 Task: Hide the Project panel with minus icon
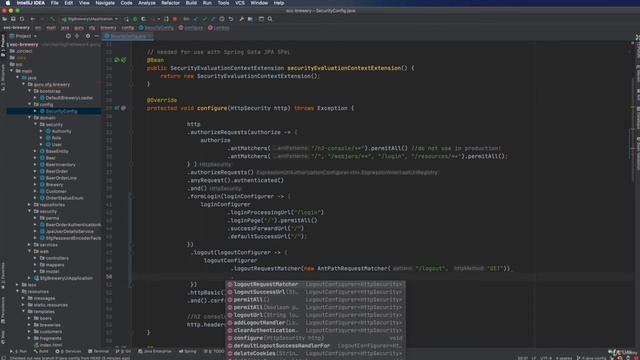97,36
